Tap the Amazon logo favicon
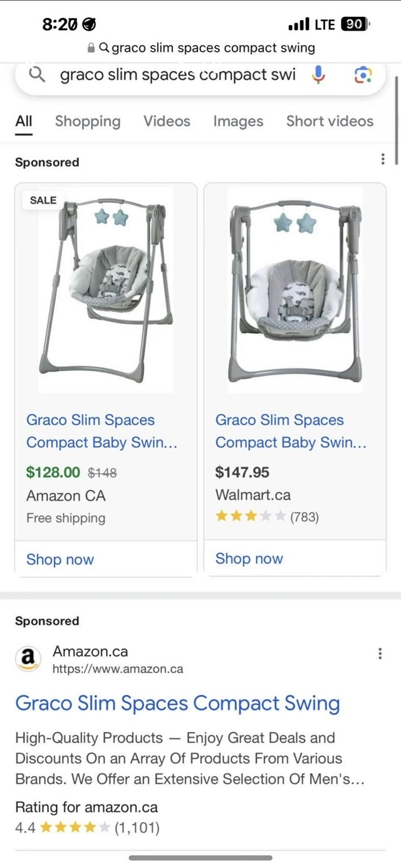 [x=28, y=659]
